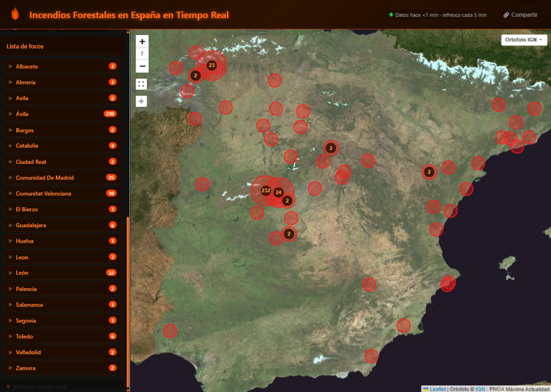Image resolution: width=551 pixels, height=392 pixels.
Task: Click the 23 fire cluster marker
Action: click(211, 66)
